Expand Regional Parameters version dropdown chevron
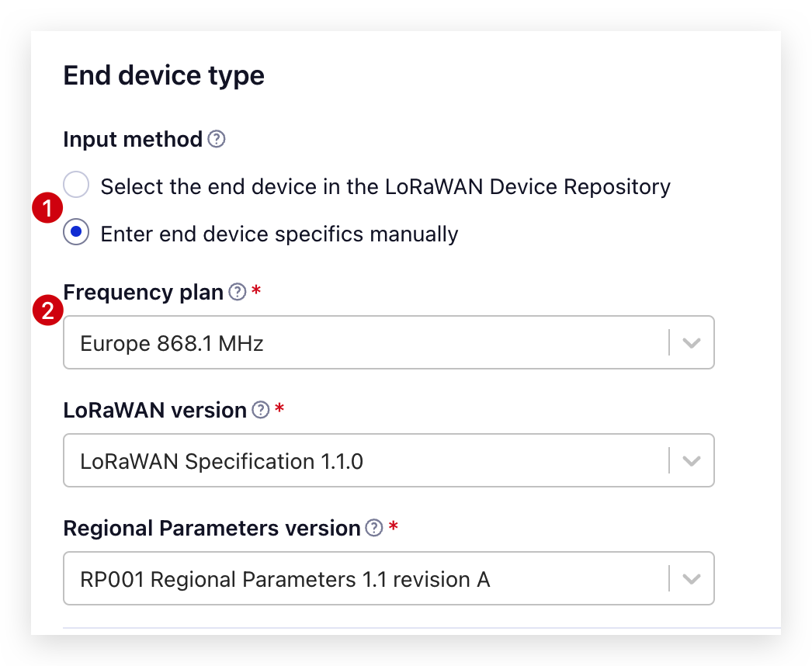Screen dimensions: 812x666 692,578
